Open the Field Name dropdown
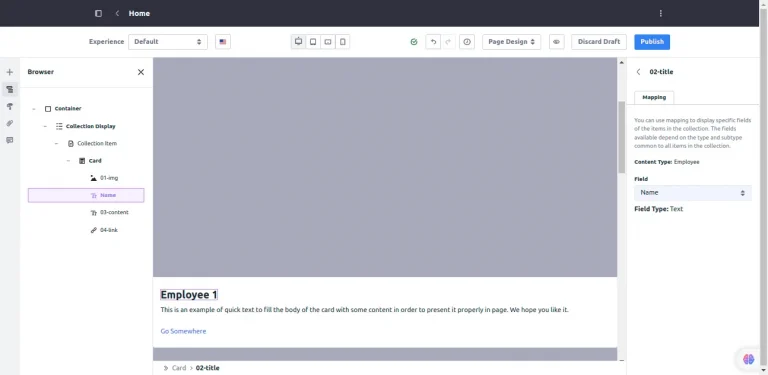768x375 pixels. pyautogui.click(x=693, y=193)
